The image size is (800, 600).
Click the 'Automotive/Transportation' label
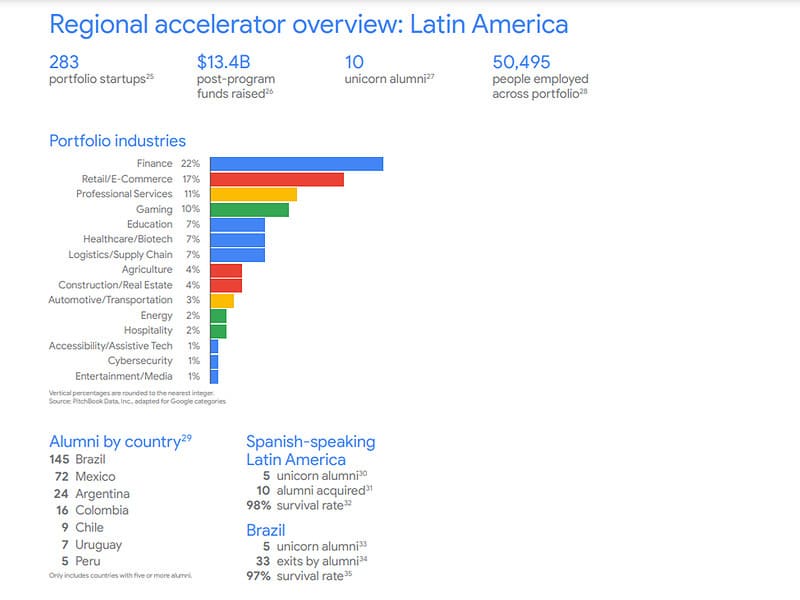pyautogui.click(x=110, y=300)
